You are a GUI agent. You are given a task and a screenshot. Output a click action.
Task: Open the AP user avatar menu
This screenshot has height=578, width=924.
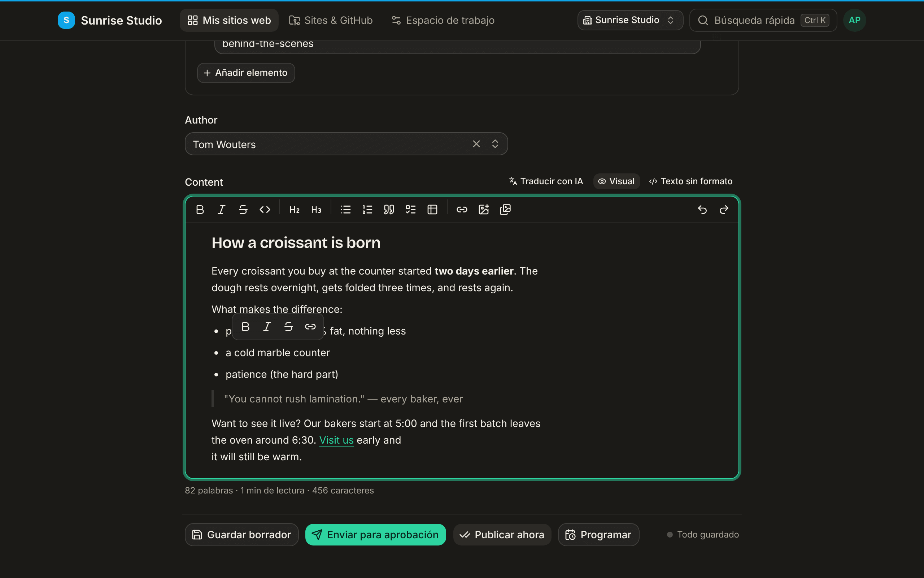click(854, 20)
